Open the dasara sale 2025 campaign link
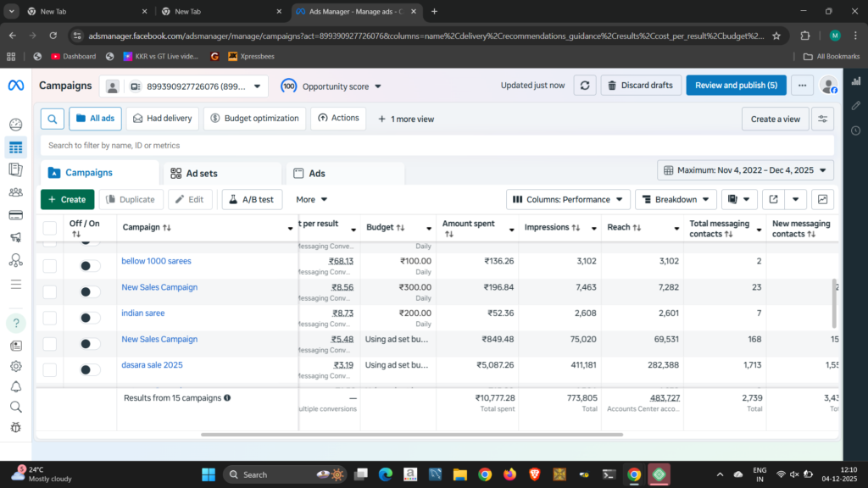 click(x=152, y=365)
